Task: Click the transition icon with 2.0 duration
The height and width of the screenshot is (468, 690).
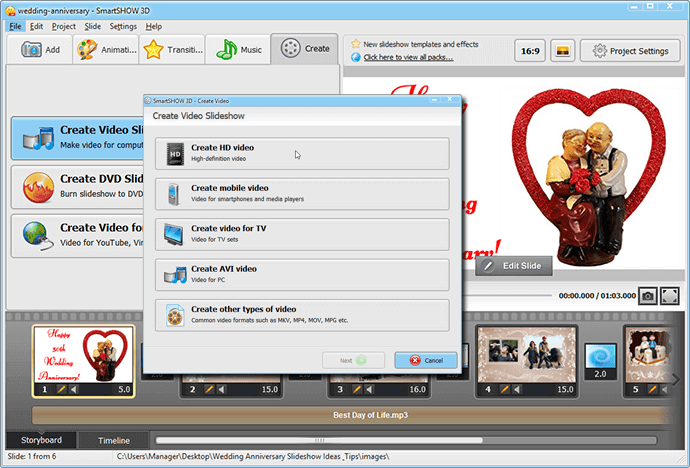Action: coord(600,362)
